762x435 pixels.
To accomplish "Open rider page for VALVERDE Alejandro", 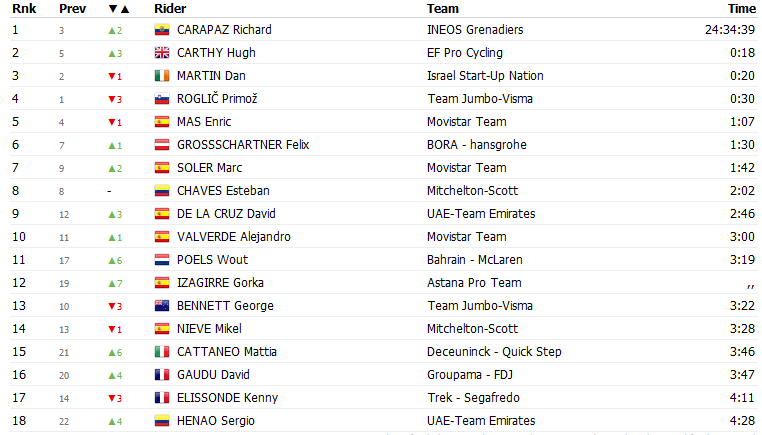I will pyautogui.click(x=234, y=237).
